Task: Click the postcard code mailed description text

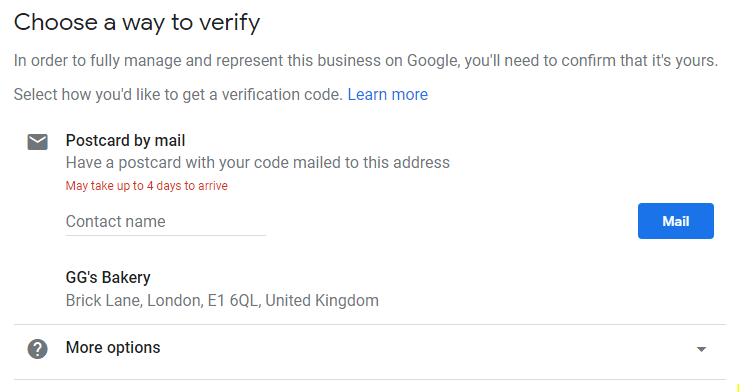Action: (x=258, y=163)
